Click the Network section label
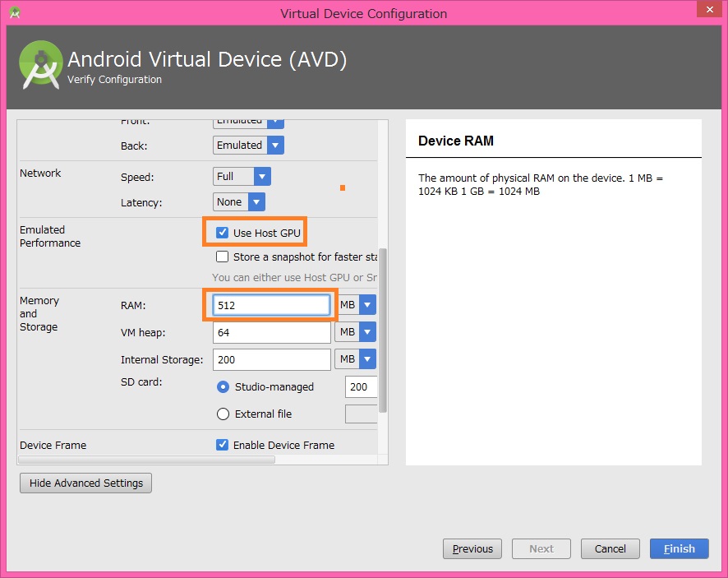Viewport: 728px width, 578px height. coord(40,173)
